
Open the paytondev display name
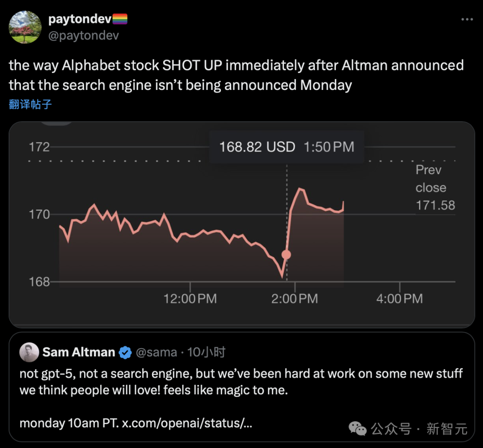(80, 19)
